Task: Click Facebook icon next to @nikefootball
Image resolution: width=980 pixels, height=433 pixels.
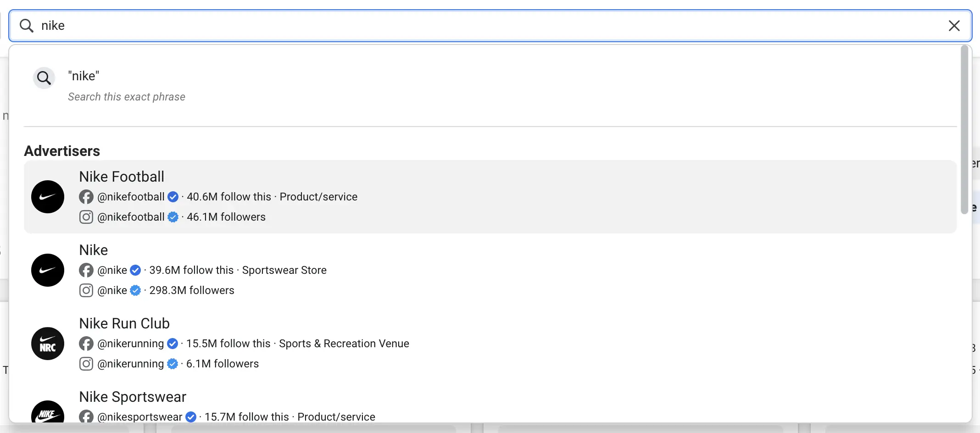Action: 86,197
